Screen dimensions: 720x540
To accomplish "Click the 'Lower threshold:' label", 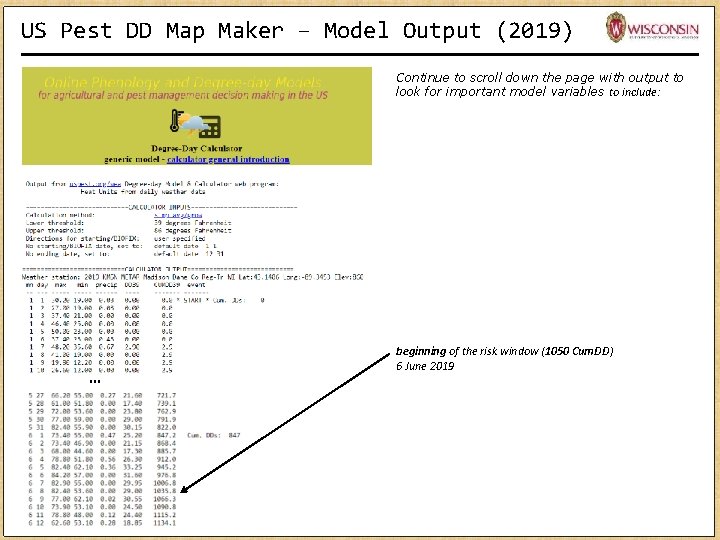I will (x=55, y=223).
